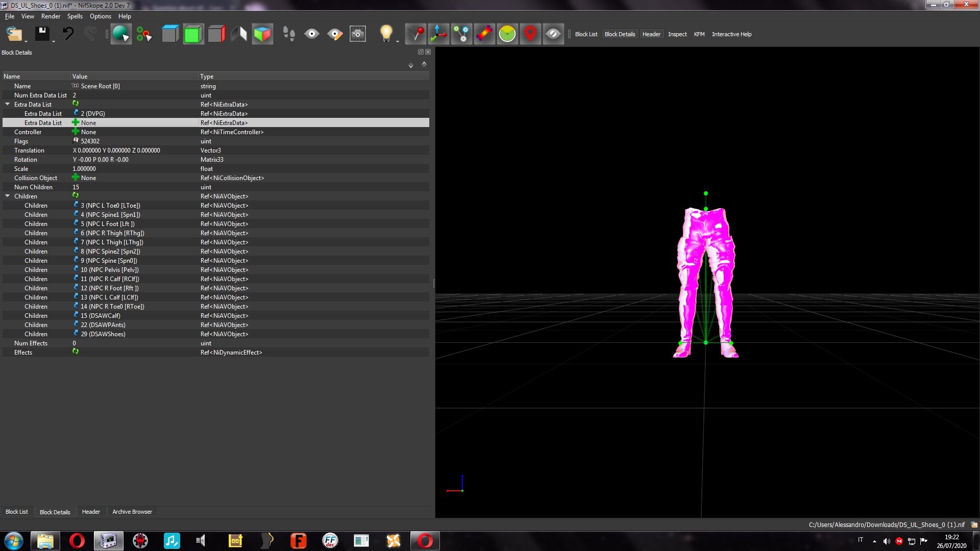Select the pink pants mesh in viewport
Screen dimensions: 980x551
(x=706, y=282)
